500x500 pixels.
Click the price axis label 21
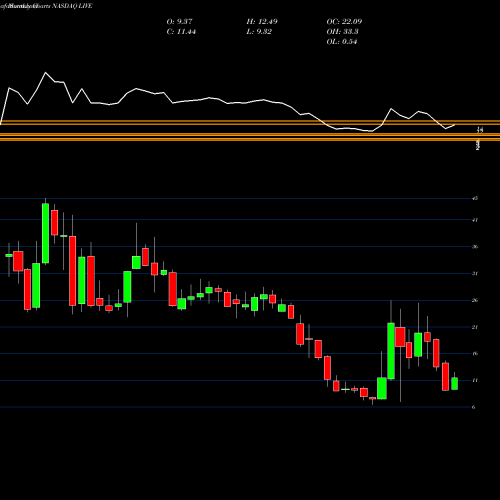[475, 327]
